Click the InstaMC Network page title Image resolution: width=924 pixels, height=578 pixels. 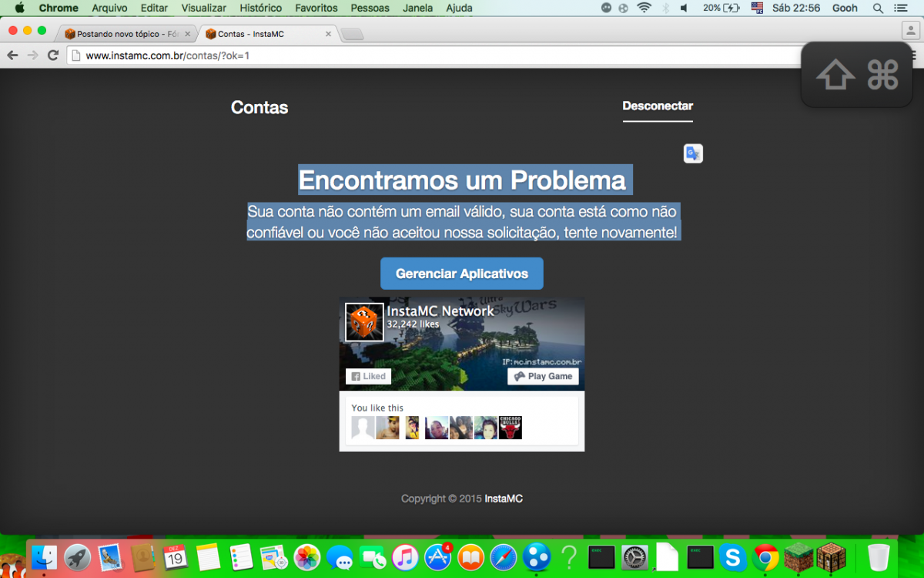click(440, 311)
